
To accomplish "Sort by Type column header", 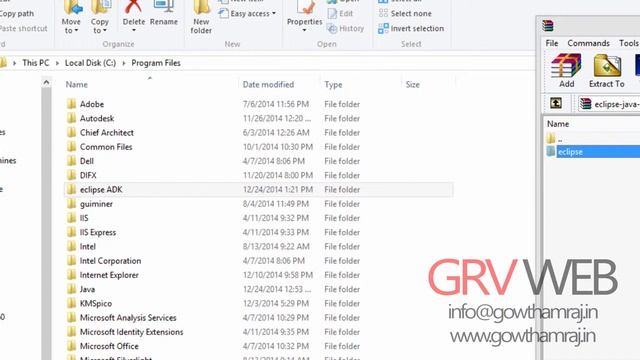I will (333, 84).
